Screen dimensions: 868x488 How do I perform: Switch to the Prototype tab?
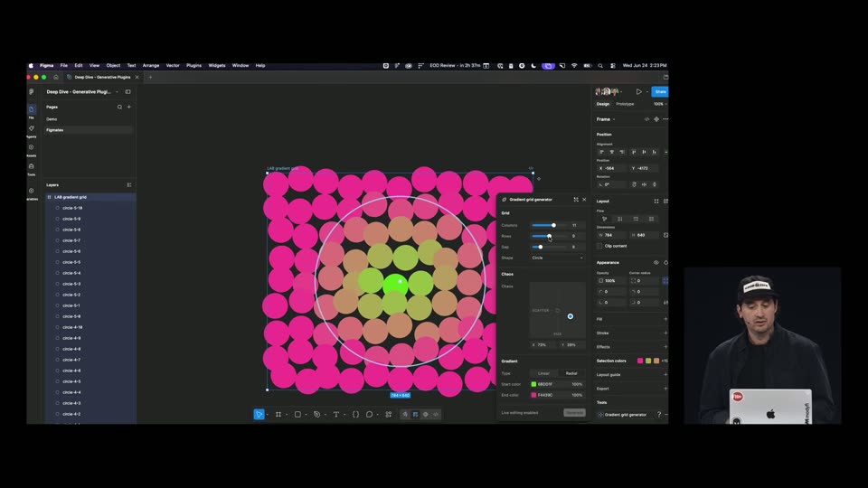625,104
